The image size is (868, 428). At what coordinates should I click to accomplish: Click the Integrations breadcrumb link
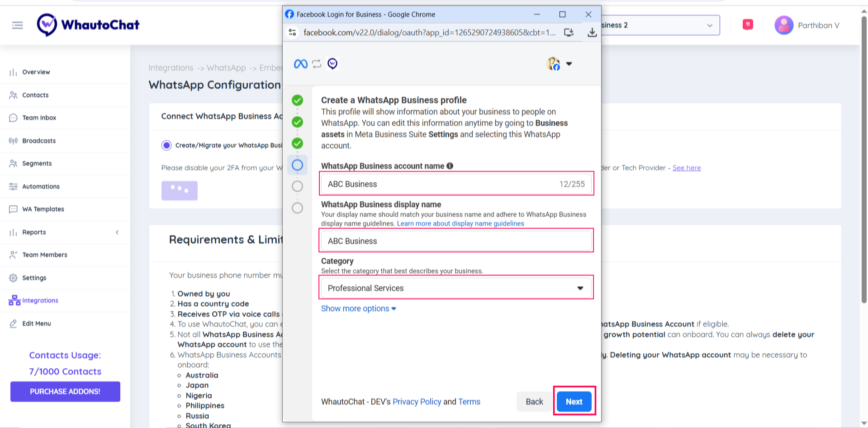click(171, 68)
